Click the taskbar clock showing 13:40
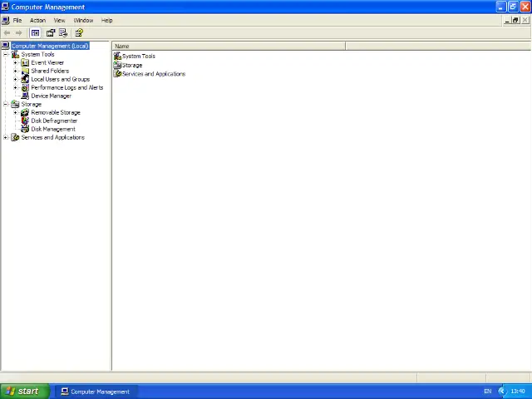 (518, 392)
